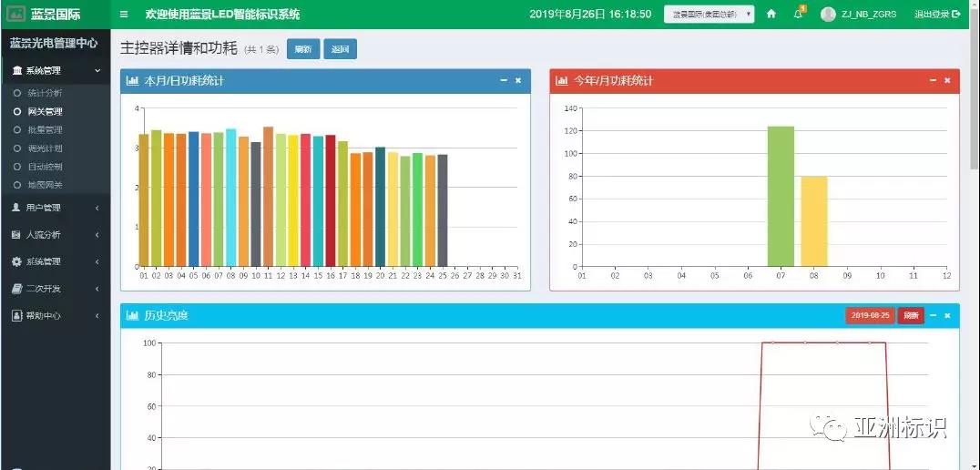Click the hamburger menu toggle icon
This screenshot has height=470, width=980.
coord(124,15)
